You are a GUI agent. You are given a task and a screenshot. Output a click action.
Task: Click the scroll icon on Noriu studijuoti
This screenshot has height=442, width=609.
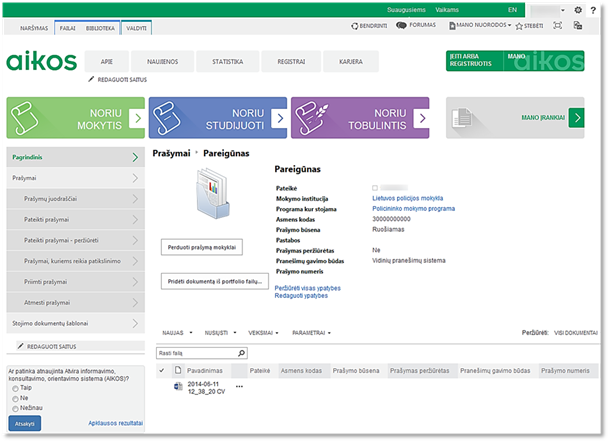pyautogui.click(x=167, y=118)
